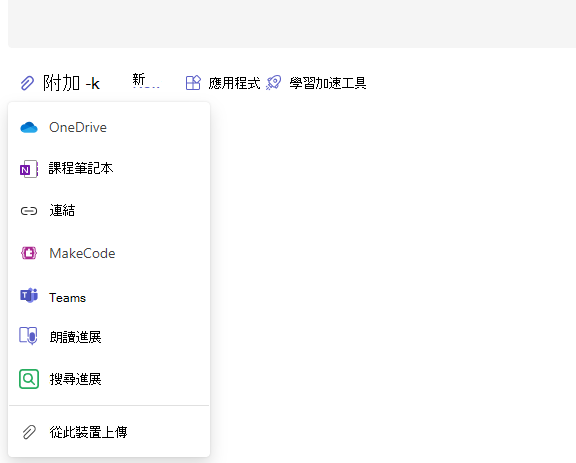Viewport: 576px width, 463px height.
Task: Click the chain link icon
Action: 29,211
